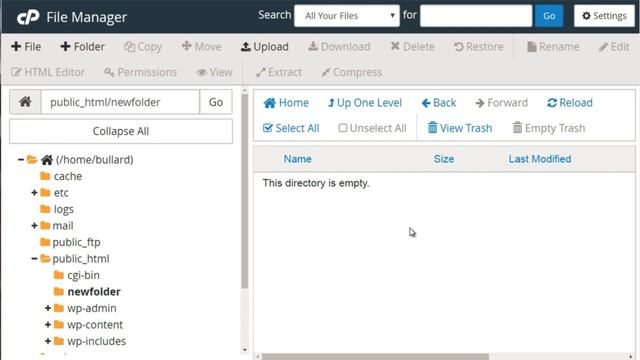Go Up One Level
Image resolution: width=640 pixels, height=360 pixels.
click(365, 103)
